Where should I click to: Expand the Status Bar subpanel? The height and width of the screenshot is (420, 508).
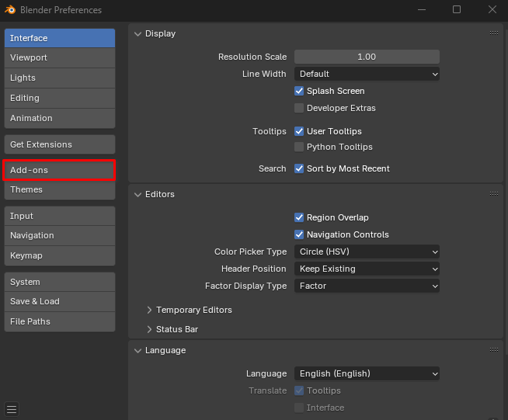pyautogui.click(x=149, y=329)
